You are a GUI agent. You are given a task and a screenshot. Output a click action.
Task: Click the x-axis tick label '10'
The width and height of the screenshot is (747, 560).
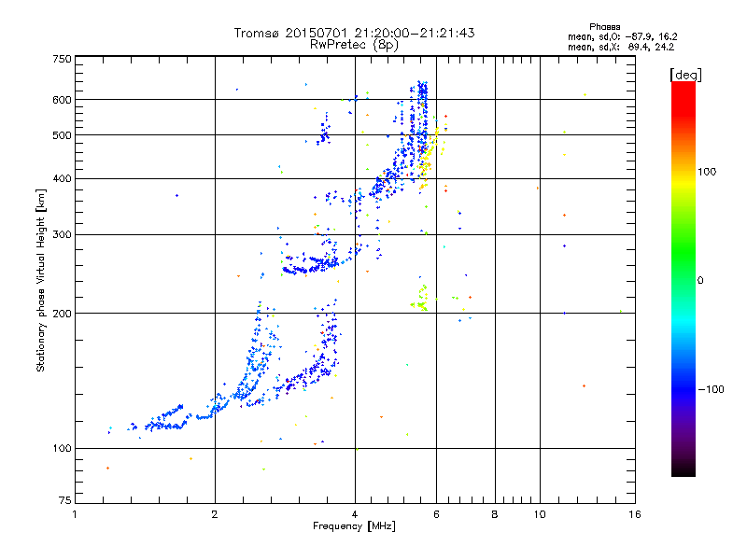pos(540,514)
